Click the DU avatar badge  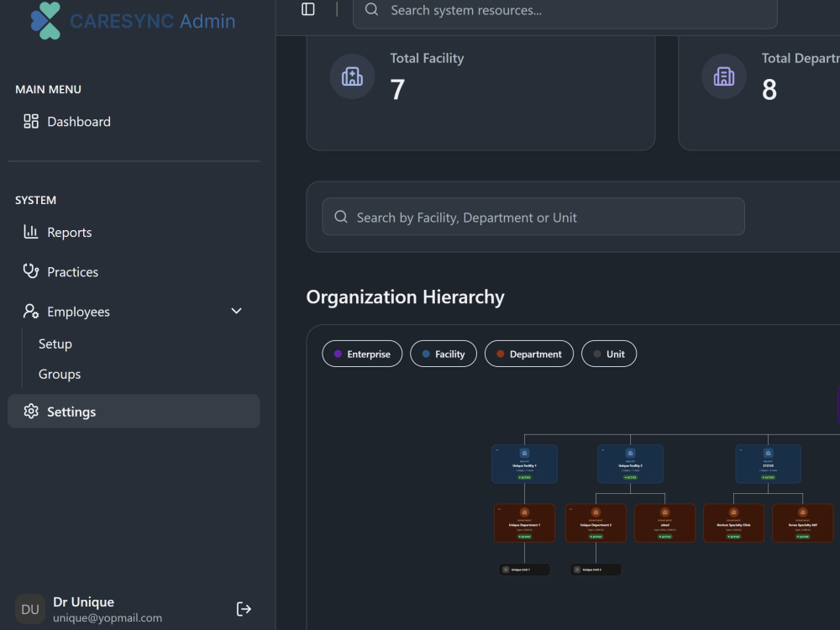click(30, 609)
